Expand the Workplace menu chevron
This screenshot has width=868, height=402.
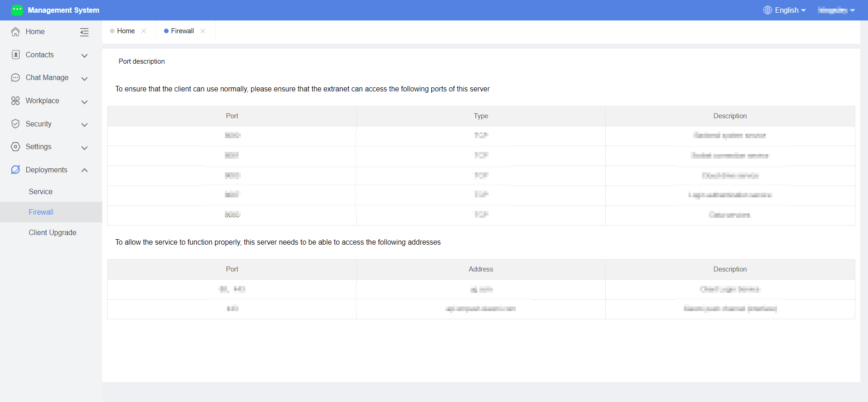point(84,102)
